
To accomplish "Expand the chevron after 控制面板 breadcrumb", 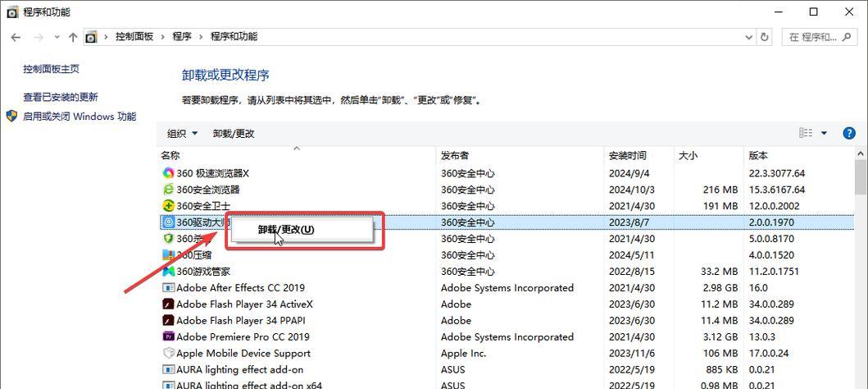I will 163,37.
